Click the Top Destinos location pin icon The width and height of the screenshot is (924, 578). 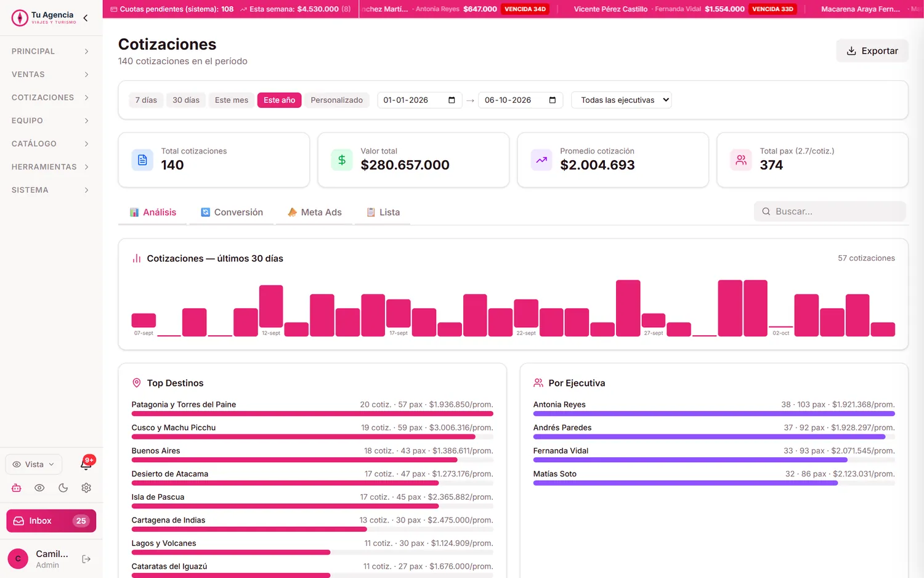(137, 383)
